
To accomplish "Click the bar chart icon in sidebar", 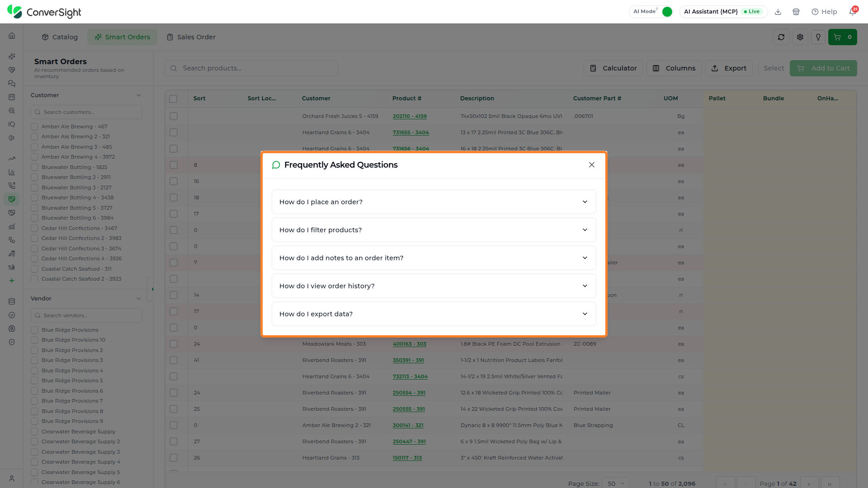I will point(12,172).
